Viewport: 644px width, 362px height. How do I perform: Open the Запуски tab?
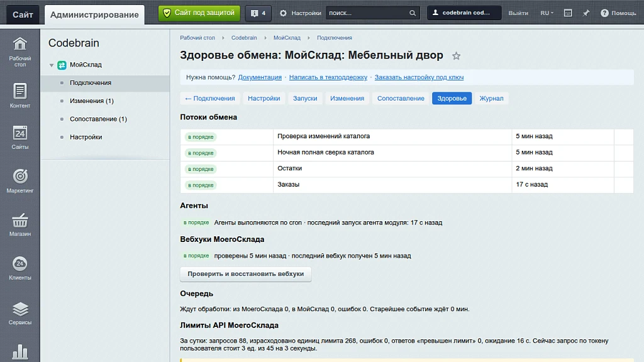(305, 99)
